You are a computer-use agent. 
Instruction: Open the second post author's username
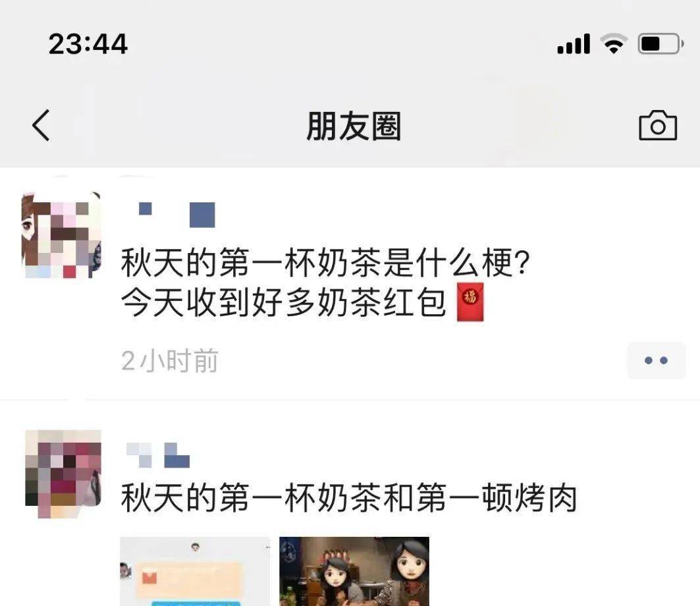(158, 455)
